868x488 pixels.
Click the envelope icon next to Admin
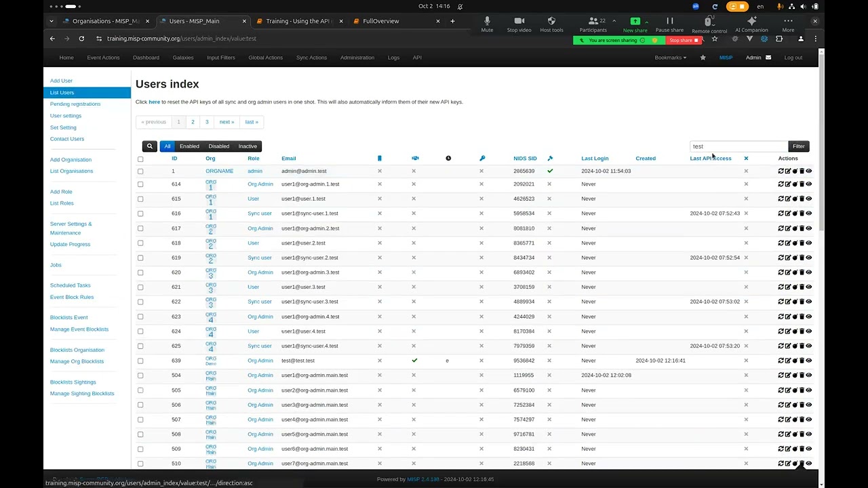click(x=768, y=58)
